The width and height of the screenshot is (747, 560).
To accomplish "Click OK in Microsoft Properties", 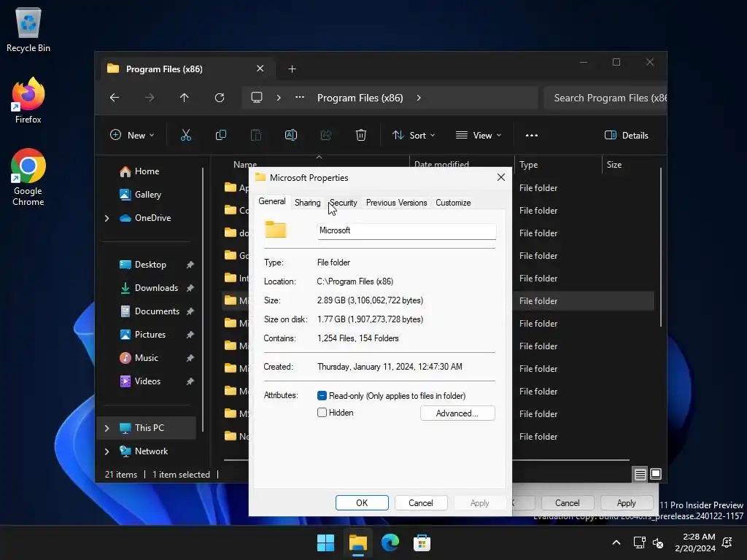I will point(362,503).
